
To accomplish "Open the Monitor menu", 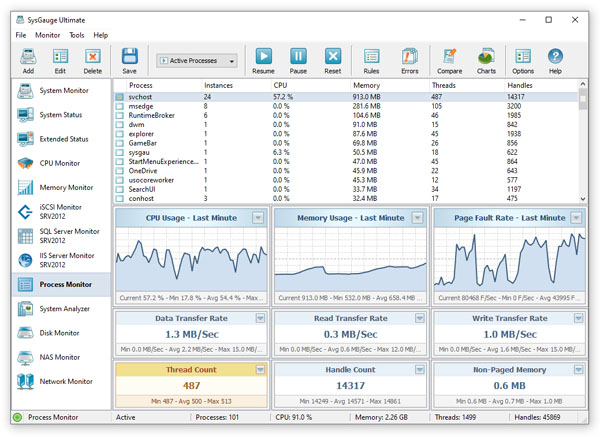I will coord(47,35).
